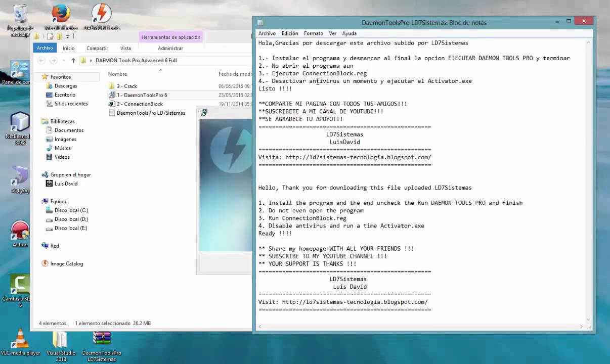Select the 2 - ConnectionBlock registry file

140,104
